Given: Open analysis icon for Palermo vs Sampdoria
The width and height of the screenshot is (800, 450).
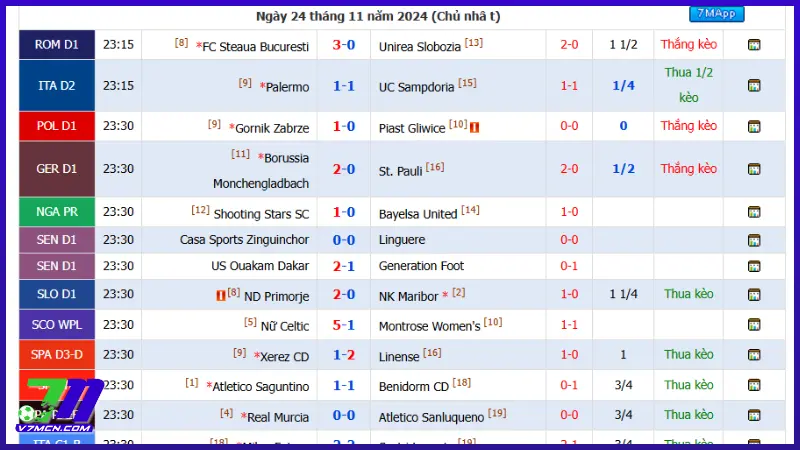Looking at the screenshot, I should pos(754,86).
